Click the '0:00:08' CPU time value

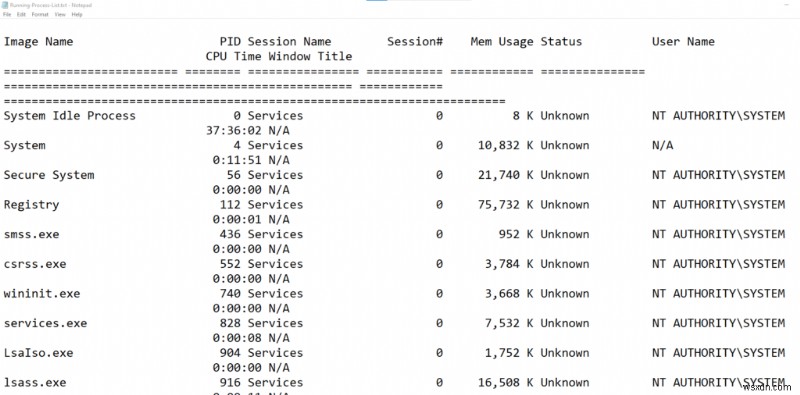(x=237, y=338)
